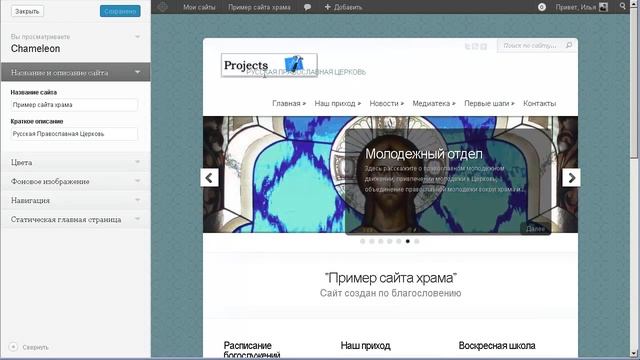Click the Далее button on slide
This screenshot has height=360, width=640.
[x=535, y=229]
